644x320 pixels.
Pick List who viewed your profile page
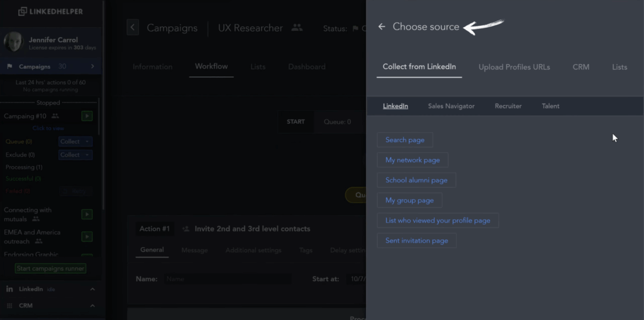pos(438,221)
